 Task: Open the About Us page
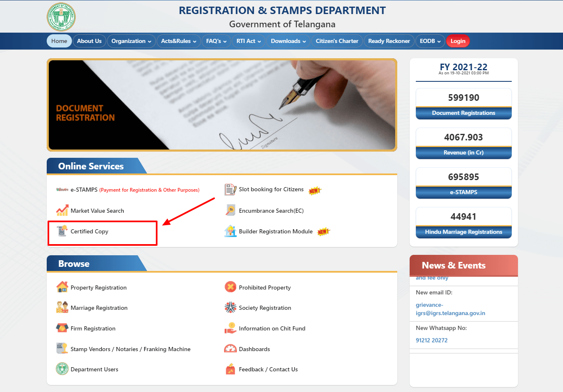[x=89, y=41]
